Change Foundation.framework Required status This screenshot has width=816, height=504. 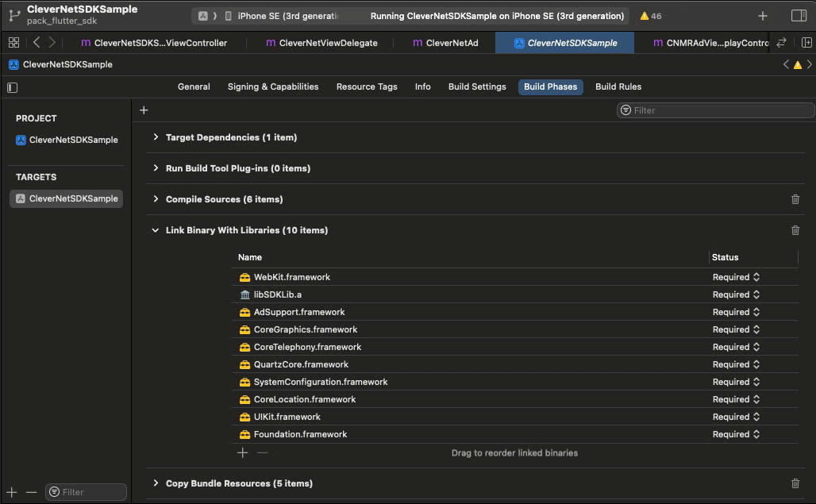click(x=736, y=434)
